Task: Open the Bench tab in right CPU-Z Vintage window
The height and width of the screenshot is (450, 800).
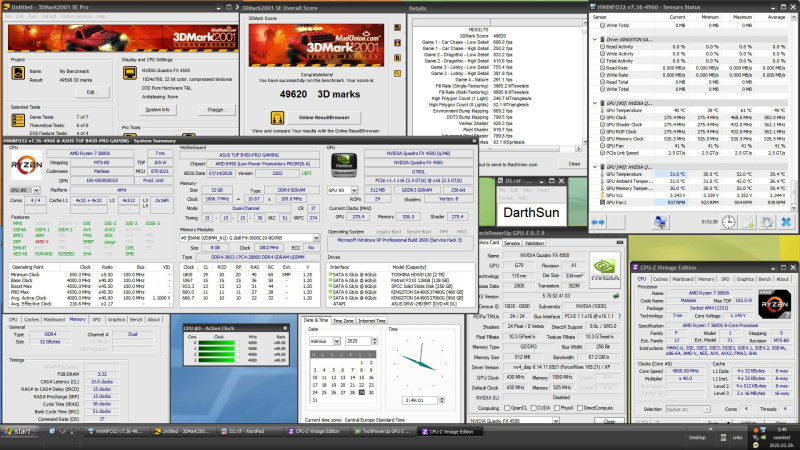Action: click(765, 279)
